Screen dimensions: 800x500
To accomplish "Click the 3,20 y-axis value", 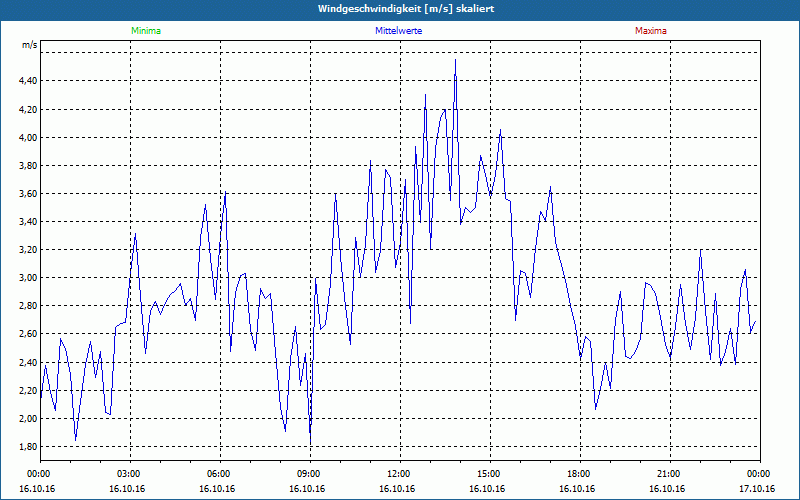I will tap(29, 249).
